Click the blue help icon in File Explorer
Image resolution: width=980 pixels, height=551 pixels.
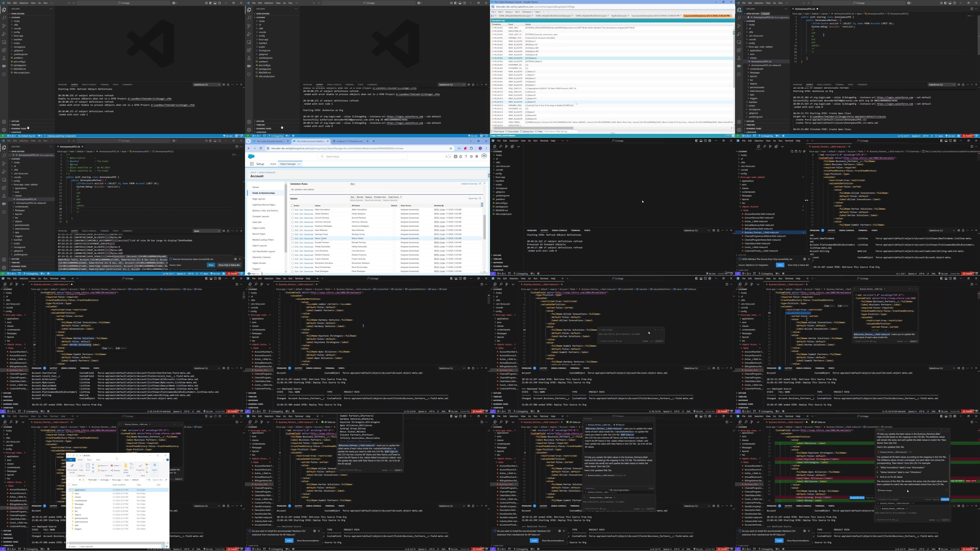(x=168, y=460)
